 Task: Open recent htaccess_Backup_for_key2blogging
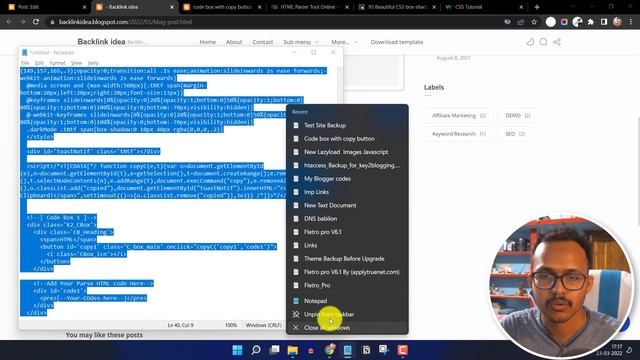347,165
